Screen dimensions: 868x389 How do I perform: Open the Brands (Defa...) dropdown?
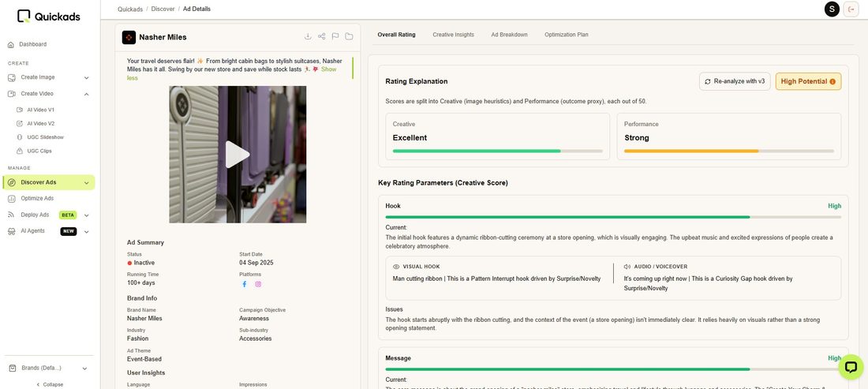49,368
